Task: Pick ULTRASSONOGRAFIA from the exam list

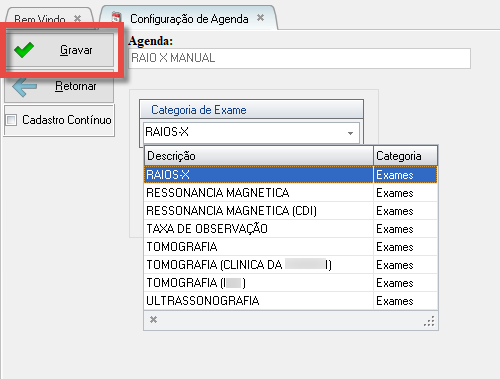Action: [291, 301]
